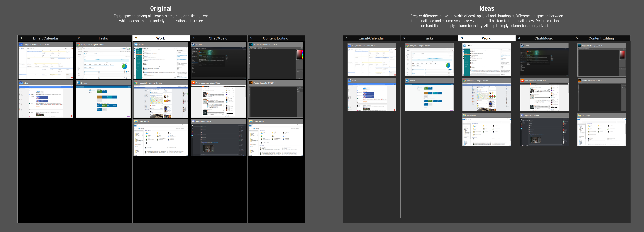Click the Photoshop icon on Adobe Photoshop CC 2018 title bar
644x232 pixels.
[251, 44]
